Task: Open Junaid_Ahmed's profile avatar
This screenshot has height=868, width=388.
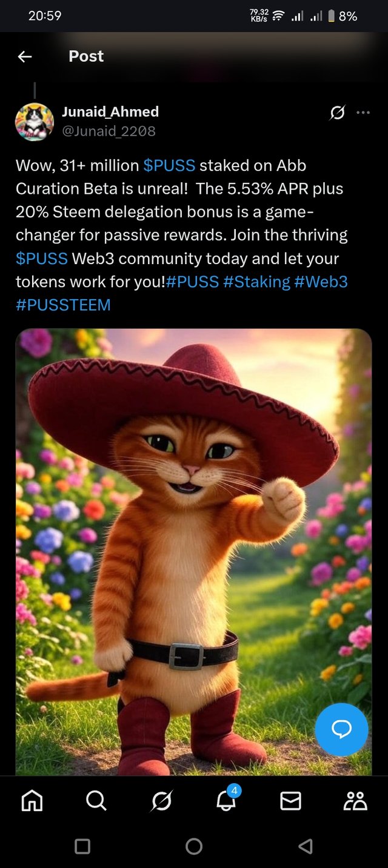Action: 35,121
